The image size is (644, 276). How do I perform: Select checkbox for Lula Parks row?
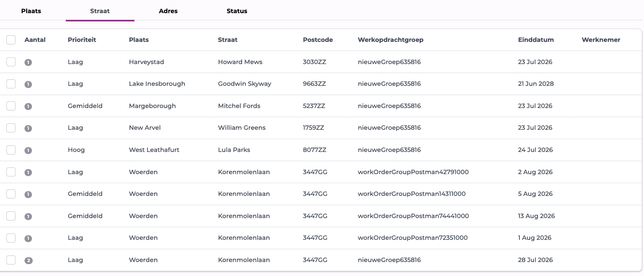pyautogui.click(x=11, y=150)
